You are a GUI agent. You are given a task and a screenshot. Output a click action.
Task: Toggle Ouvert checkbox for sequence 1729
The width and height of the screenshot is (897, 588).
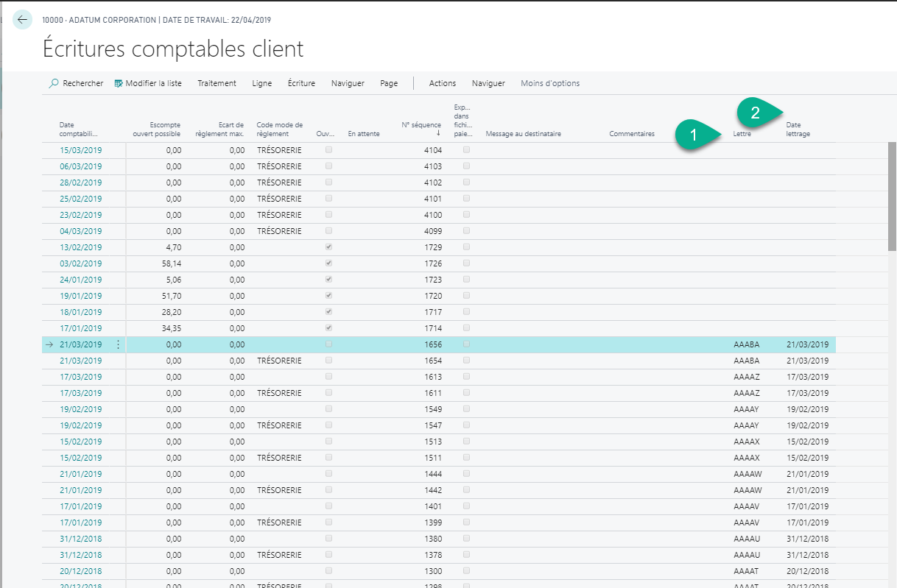click(x=328, y=247)
